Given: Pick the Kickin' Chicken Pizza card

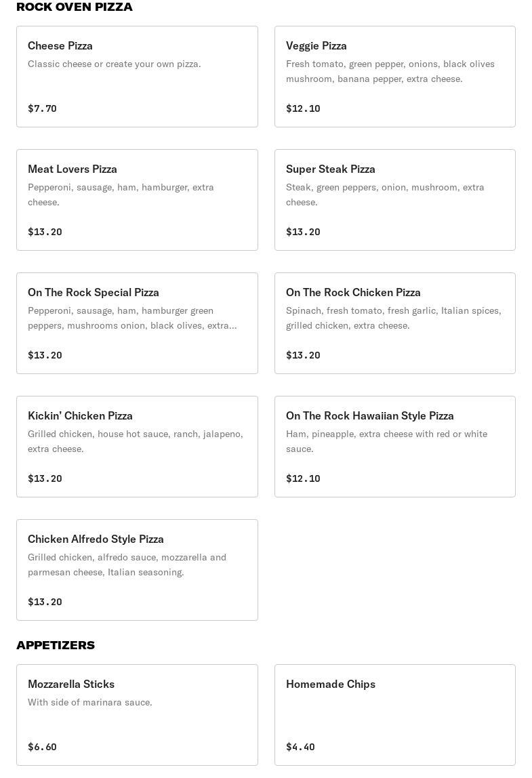Looking at the screenshot, I should (137, 447).
